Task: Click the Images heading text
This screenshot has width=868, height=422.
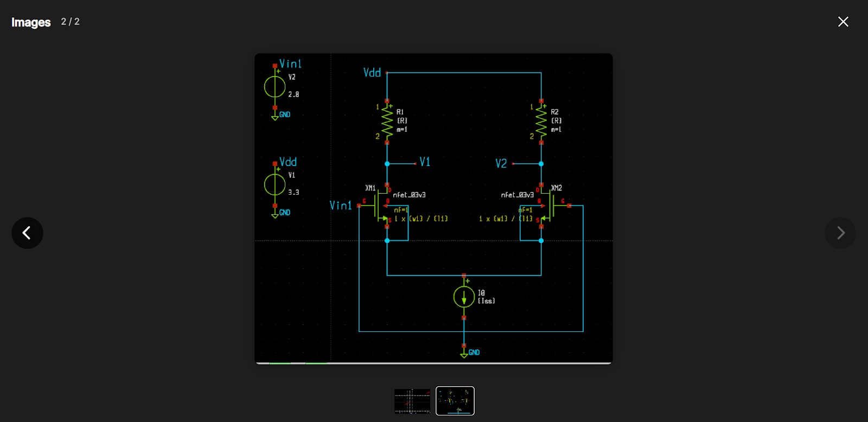Action: [31, 22]
